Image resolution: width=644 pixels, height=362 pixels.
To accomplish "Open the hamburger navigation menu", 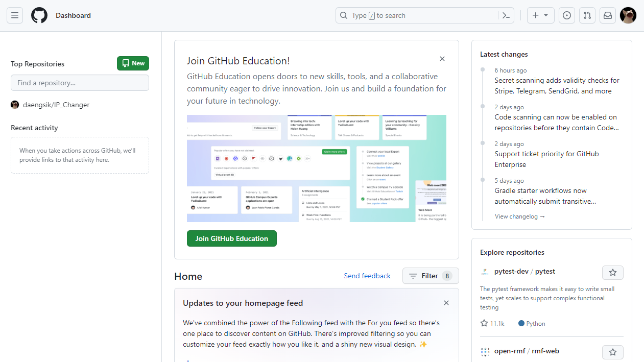I will 15,15.
